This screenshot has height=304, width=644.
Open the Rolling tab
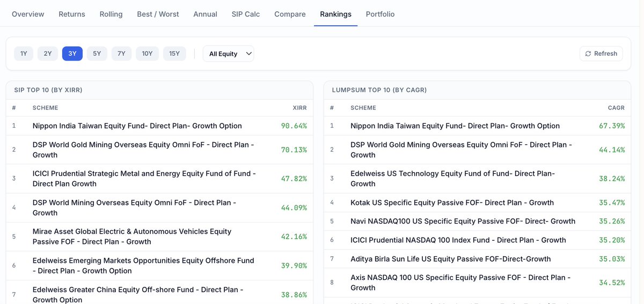(111, 14)
